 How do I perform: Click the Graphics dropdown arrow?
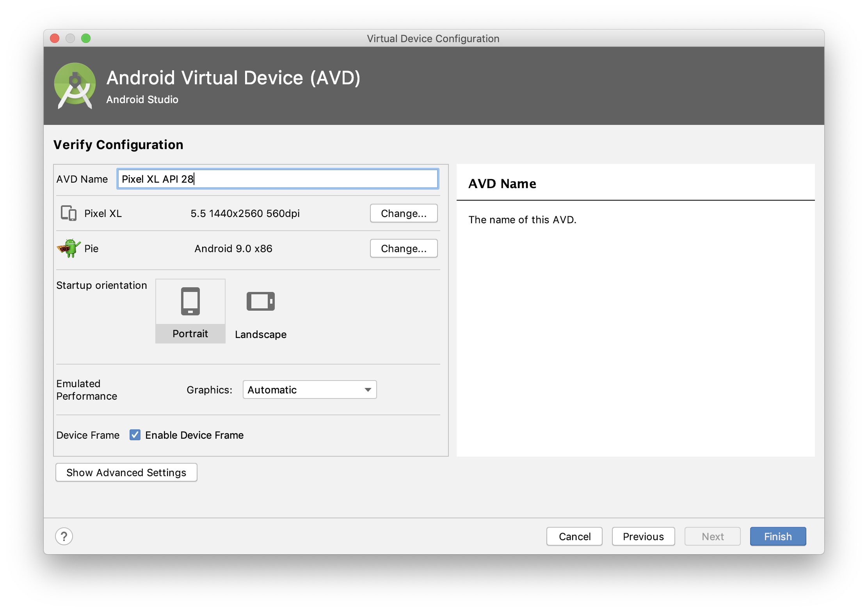point(368,390)
